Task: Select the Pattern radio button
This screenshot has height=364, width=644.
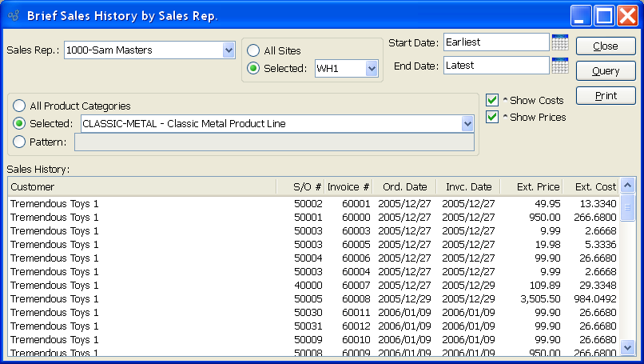Action: 19,142
